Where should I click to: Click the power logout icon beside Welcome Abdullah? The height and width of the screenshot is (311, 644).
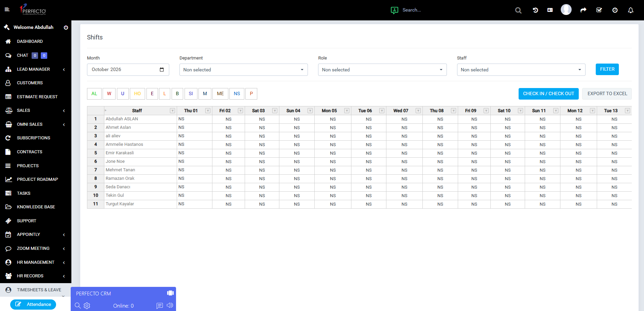pos(66,28)
